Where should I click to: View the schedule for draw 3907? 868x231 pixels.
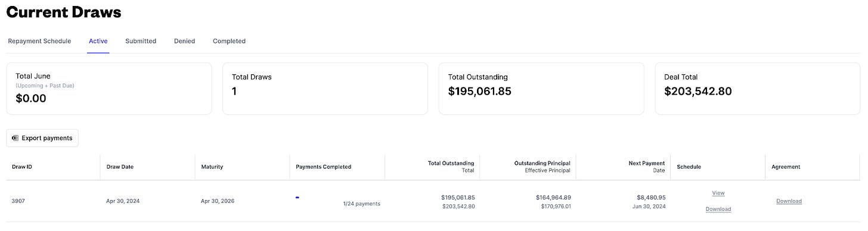[718, 193]
